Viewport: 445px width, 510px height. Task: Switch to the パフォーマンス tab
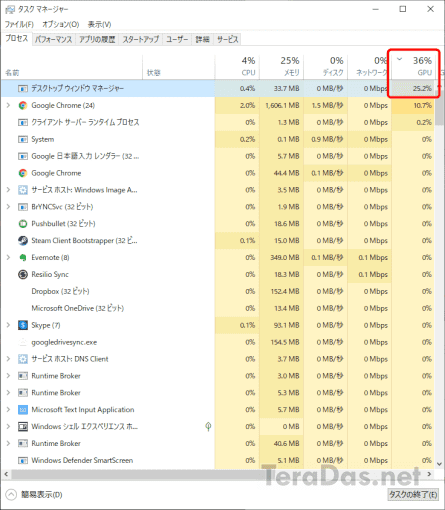54,39
